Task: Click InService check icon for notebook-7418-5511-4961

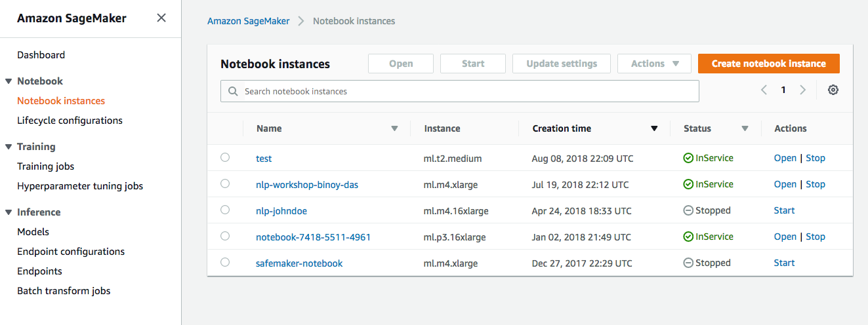Action: coord(688,237)
